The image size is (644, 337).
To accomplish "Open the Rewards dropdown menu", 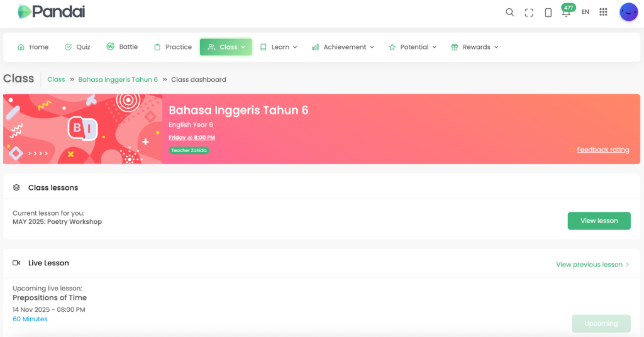I will [475, 47].
